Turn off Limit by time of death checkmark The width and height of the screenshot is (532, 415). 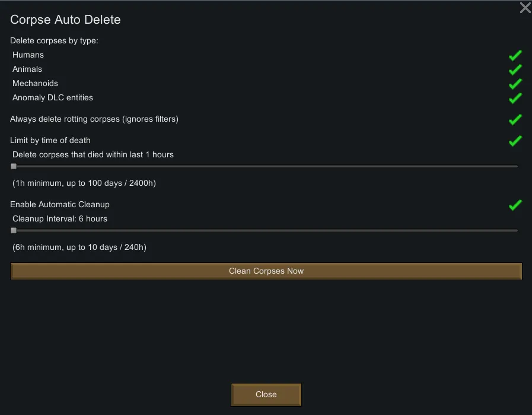coord(515,141)
